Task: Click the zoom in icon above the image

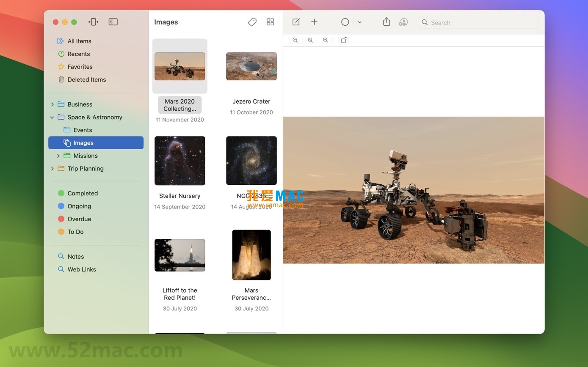Action: click(326, 40)
